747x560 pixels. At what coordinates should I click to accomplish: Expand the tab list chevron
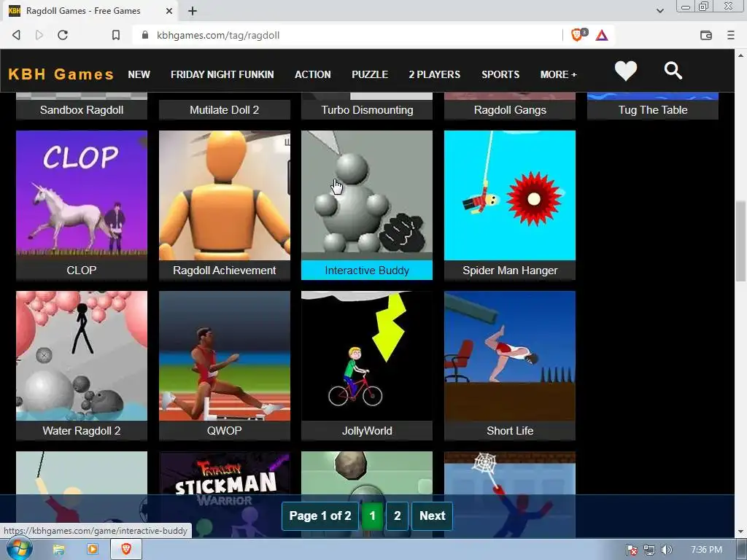pyautogui.click(x=659, y=10)
